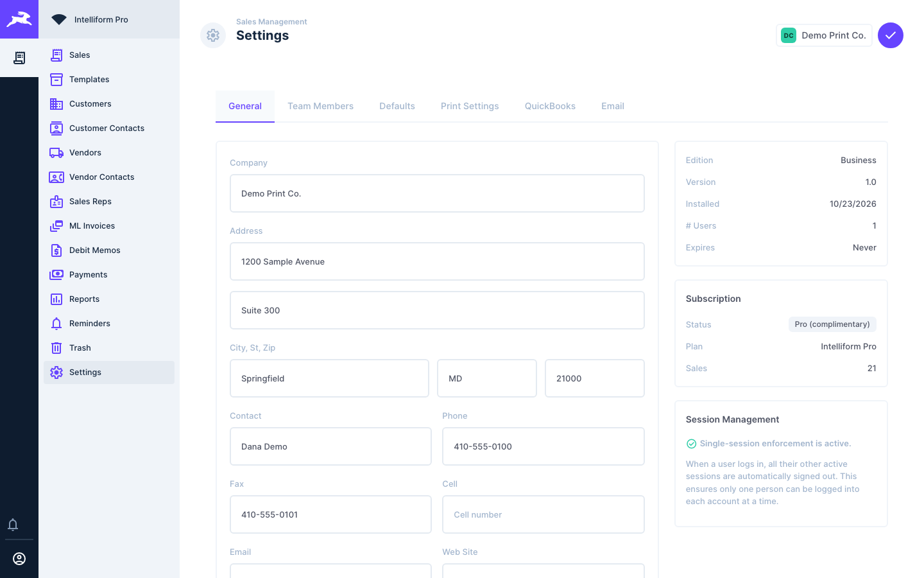Click the settings gear icon beside page title

pos(213,35)
